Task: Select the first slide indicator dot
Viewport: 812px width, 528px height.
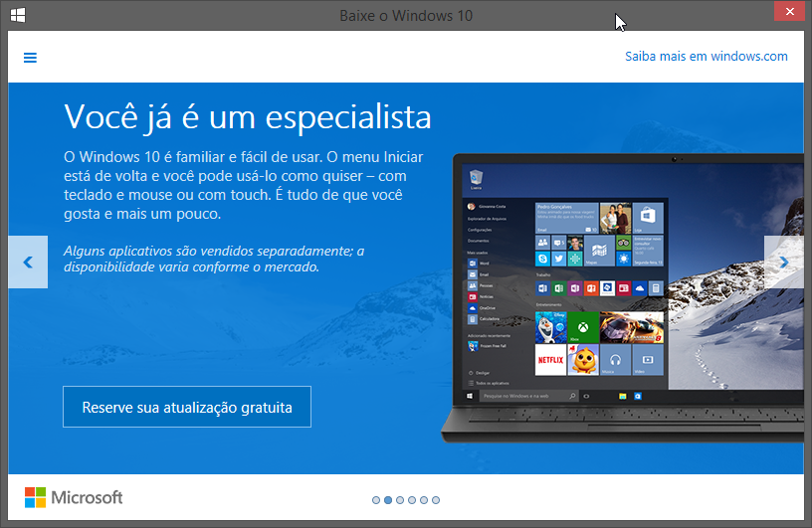Action: click(x=376, y=500)
